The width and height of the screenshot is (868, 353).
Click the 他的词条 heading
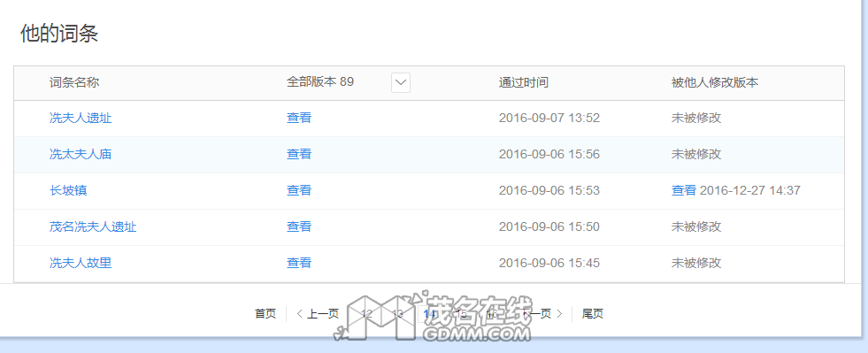[x=59, y=34]
